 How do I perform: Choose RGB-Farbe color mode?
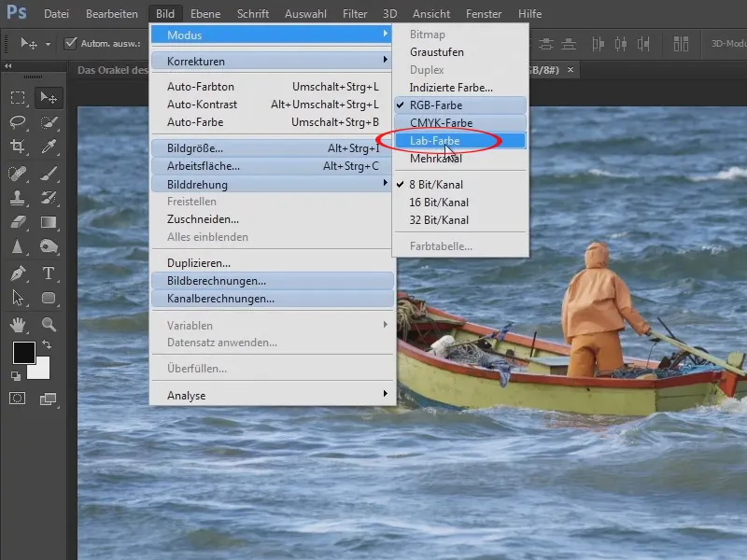pos(460,105)
